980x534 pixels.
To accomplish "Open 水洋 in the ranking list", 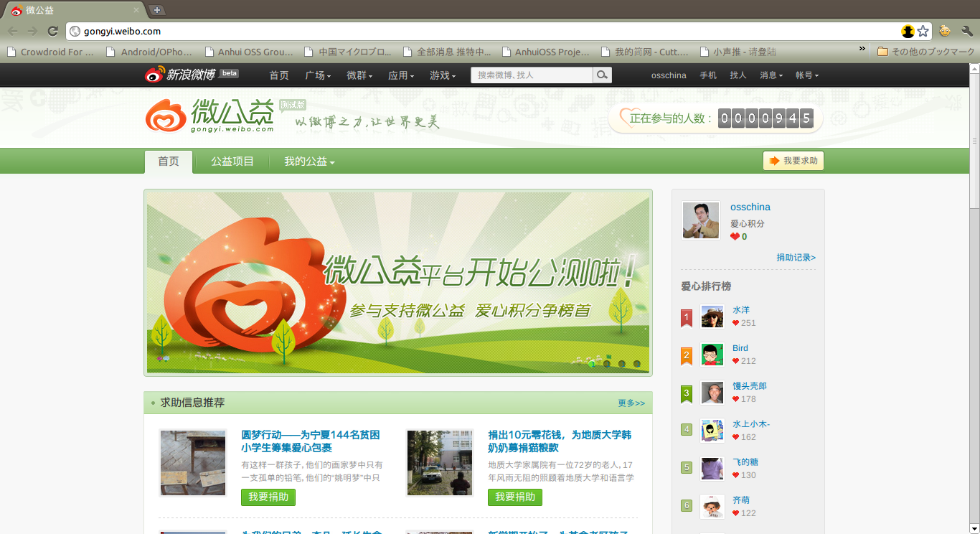I will point(741,310).
